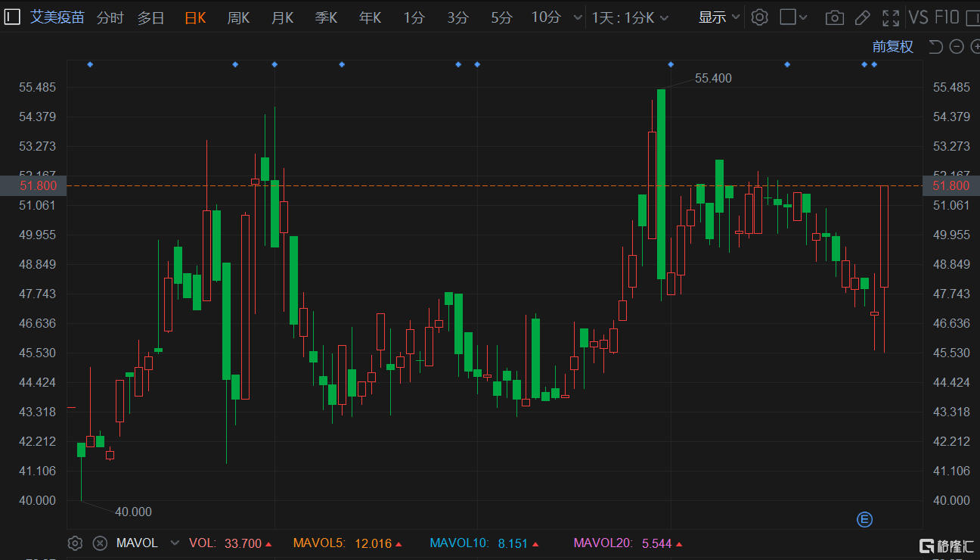Take a chart screenshot with camera icon

pos(834,17)
